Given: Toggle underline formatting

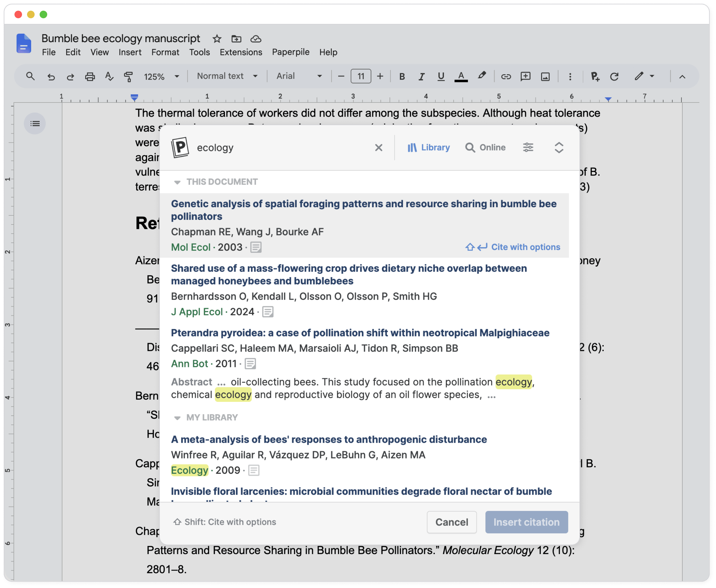Looking at the screenshot, I should pyautogui.click(x=441, y=76).
